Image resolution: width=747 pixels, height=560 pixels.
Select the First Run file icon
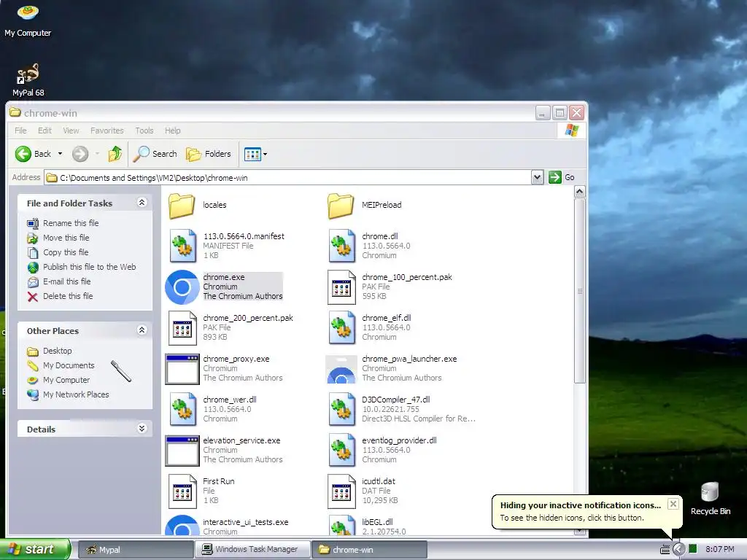[183, 491]
